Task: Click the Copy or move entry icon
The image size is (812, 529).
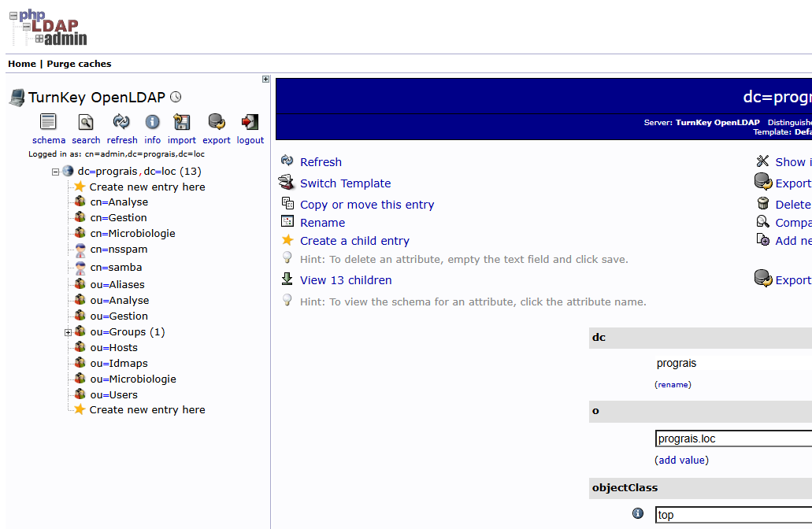Action: (287, 203)
